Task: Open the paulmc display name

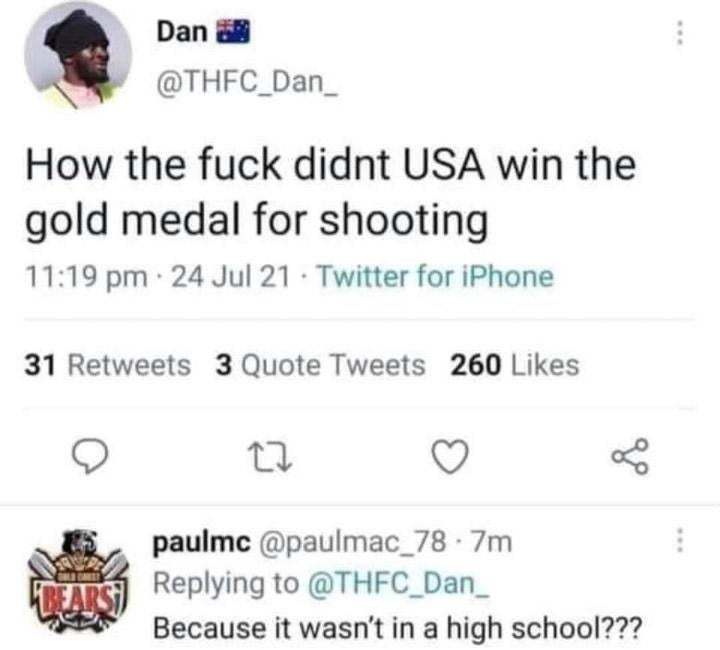Action: coord(202,542)
